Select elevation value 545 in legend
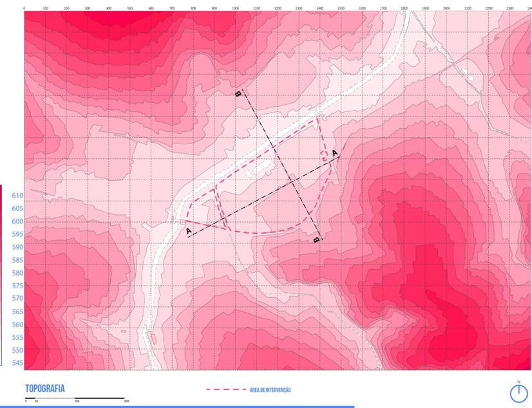Viewport: 532px width, 408px height. tap(17, 363)
